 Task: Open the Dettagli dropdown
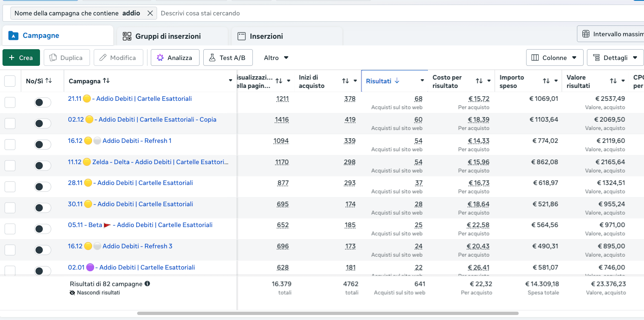click(x=615, y=57)
